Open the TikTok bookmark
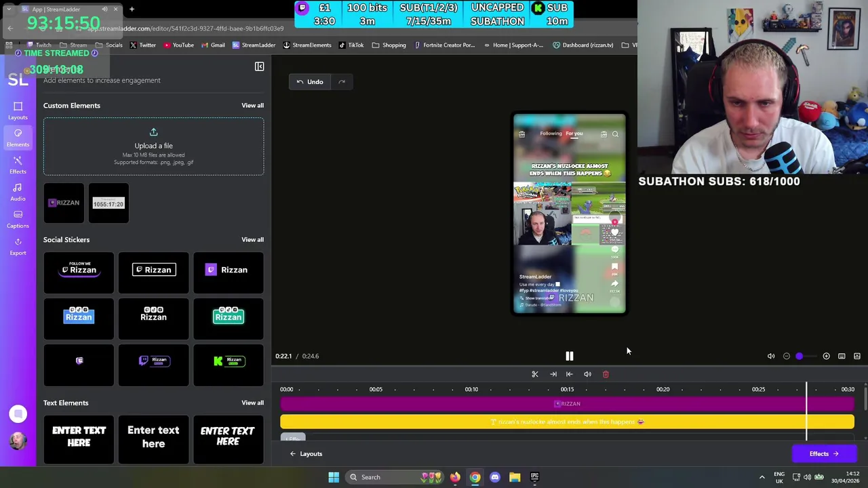868x488 pixels. point(351,45)
